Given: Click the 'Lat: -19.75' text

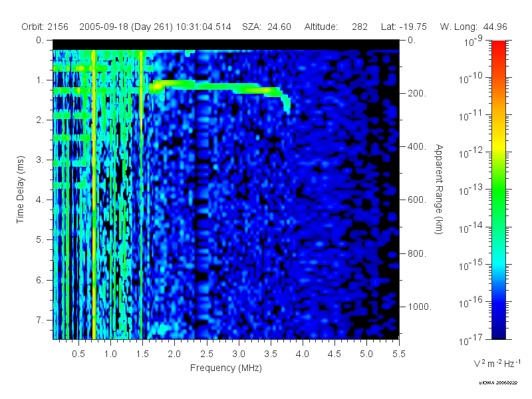Looking at the screenshot, I should point(404,27).
